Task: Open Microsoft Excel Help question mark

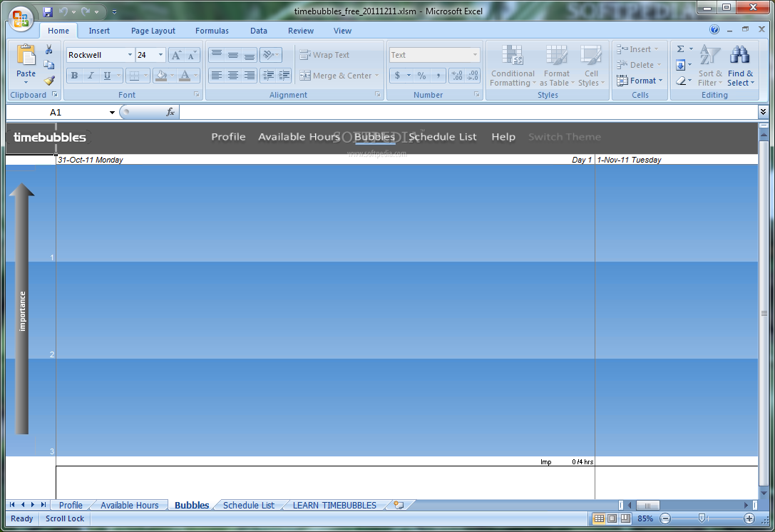Action: 714,30
